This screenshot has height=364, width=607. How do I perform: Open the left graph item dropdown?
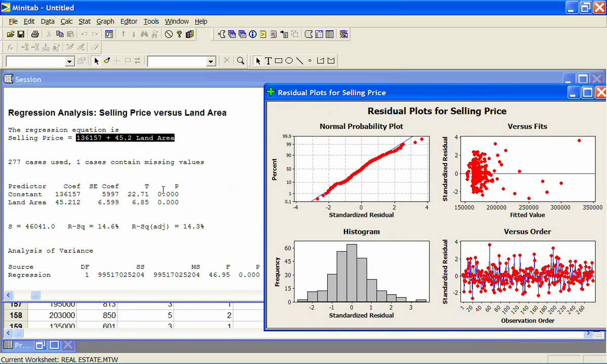click(x=70, y=61)
